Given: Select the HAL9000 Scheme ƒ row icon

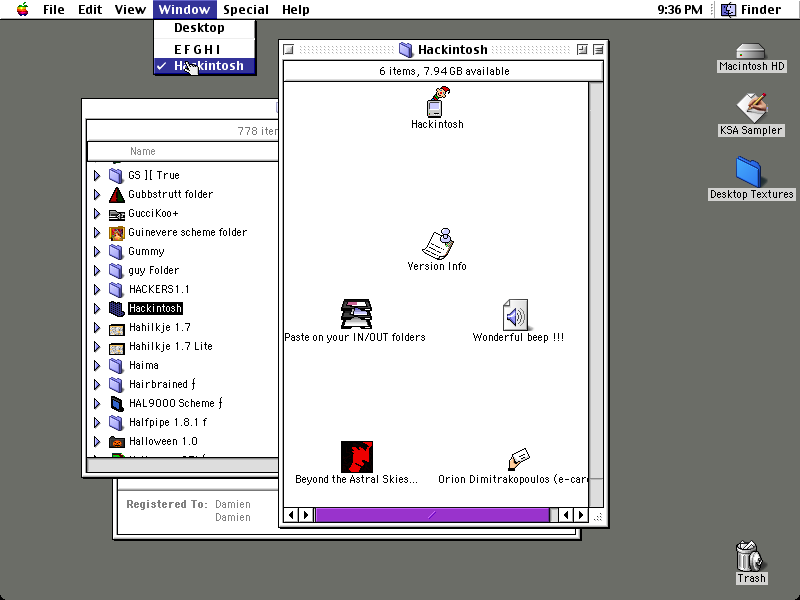Looking at the screenshot, I should click(117, 404).
